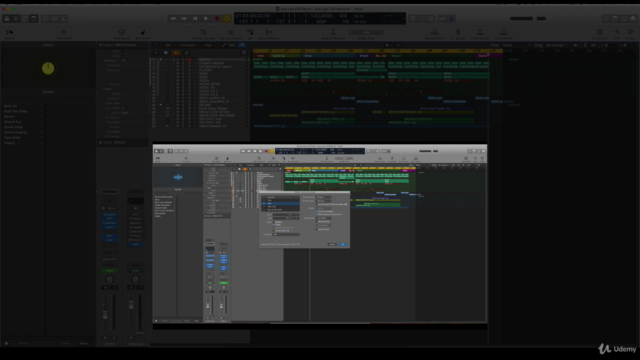Toggle the yellow Cycle mode button
Viewport: 640px width, 360px height.
tap(227, 18)
